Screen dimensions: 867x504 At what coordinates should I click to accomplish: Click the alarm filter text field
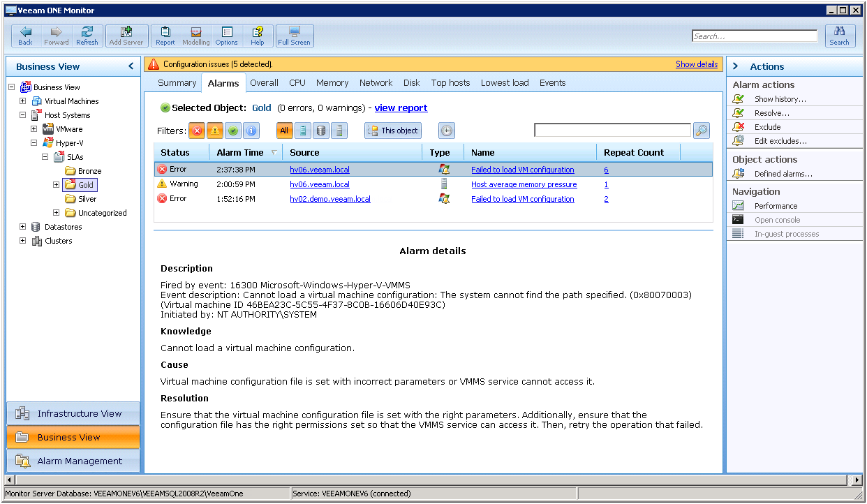point(612,130)
